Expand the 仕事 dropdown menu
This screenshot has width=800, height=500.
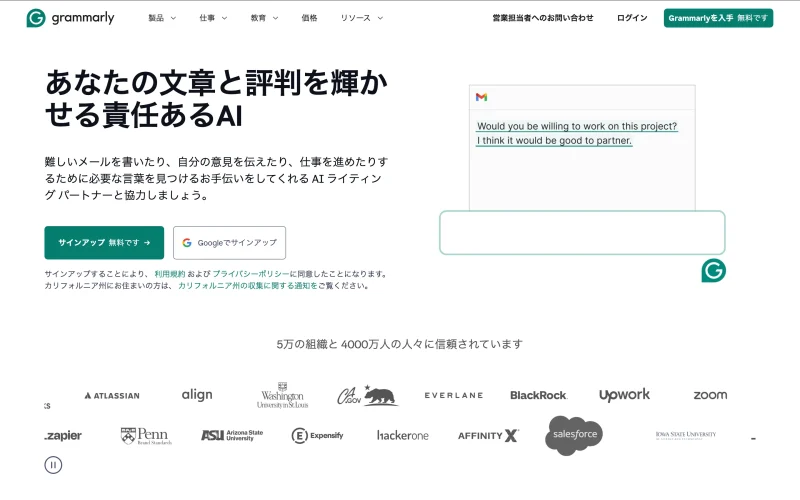point(213,18)
